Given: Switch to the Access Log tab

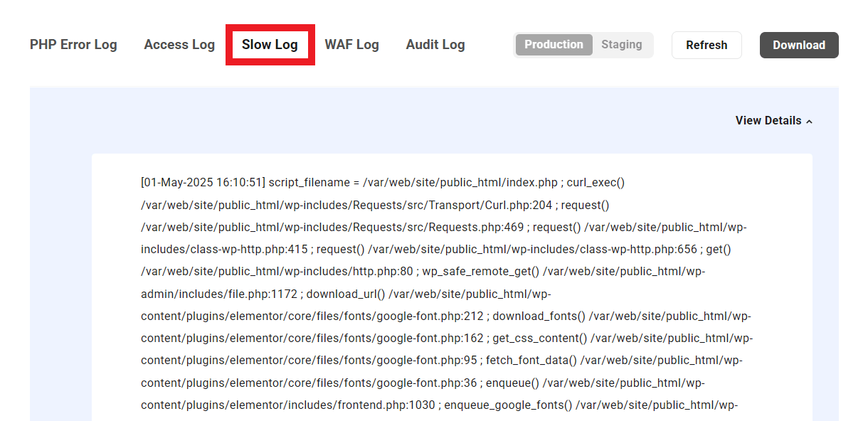Looking at the screenshot, I should 179,45.
